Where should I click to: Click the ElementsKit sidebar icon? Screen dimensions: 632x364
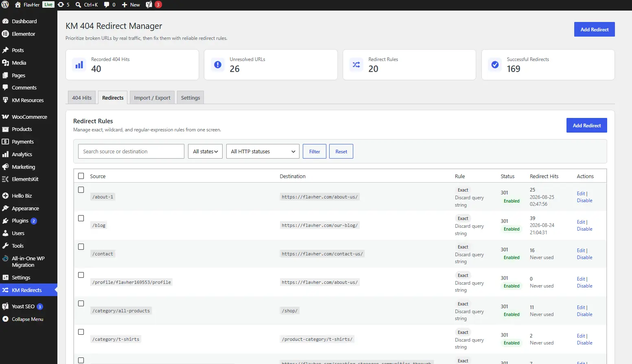5,179
